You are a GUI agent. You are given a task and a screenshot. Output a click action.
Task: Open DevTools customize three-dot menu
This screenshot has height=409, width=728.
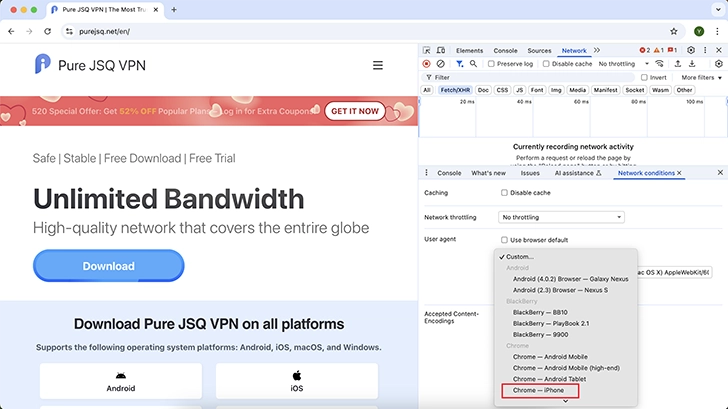pos(705,50)
